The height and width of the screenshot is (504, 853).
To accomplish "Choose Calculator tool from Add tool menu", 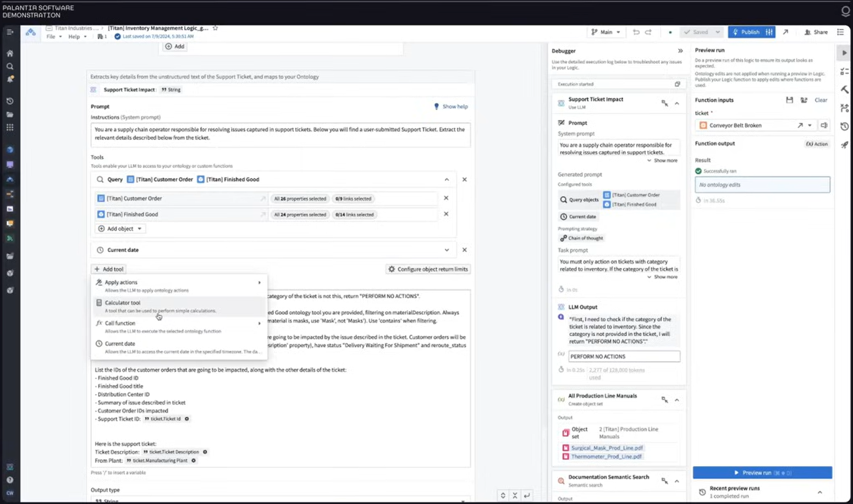I will pyautogui.click(x=179, y=307).
